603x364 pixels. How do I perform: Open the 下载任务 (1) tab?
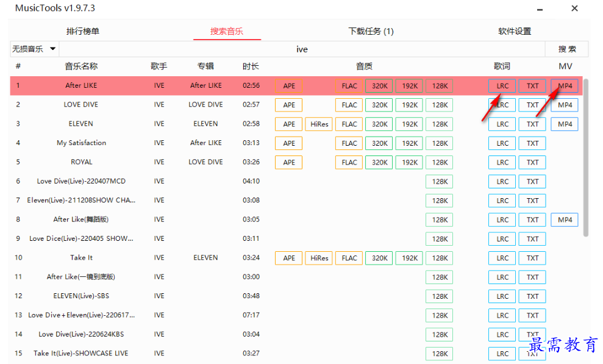[x=371, y=32]
